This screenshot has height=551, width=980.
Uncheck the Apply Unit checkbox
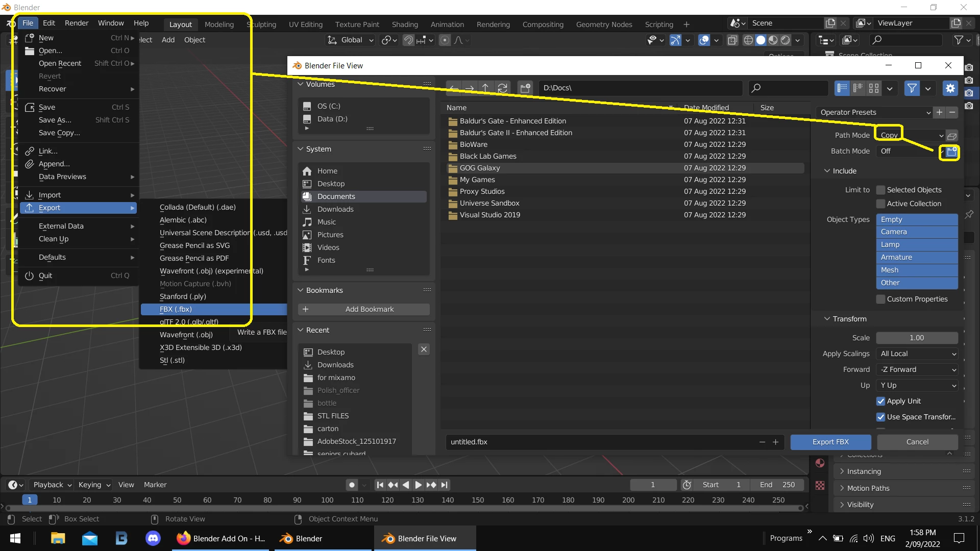point(880,401)
